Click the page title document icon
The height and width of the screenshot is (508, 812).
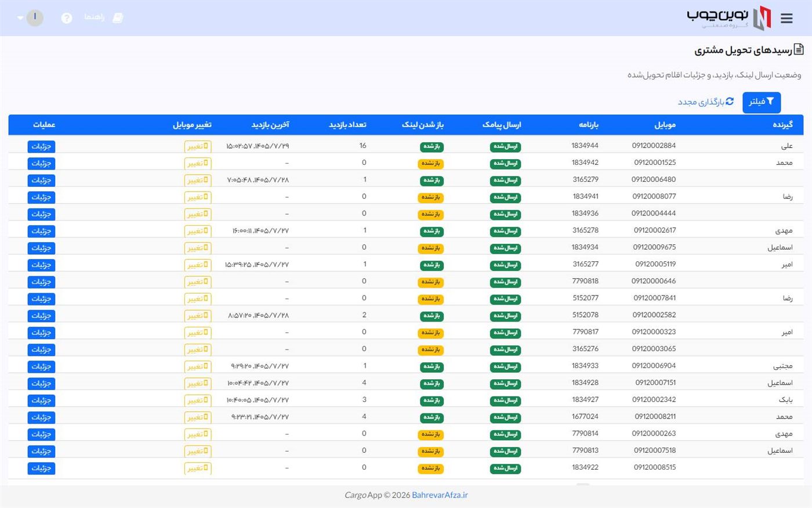click(799, 49)
